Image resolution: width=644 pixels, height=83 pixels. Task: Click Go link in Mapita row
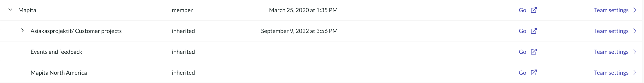(x=522, y=10)
